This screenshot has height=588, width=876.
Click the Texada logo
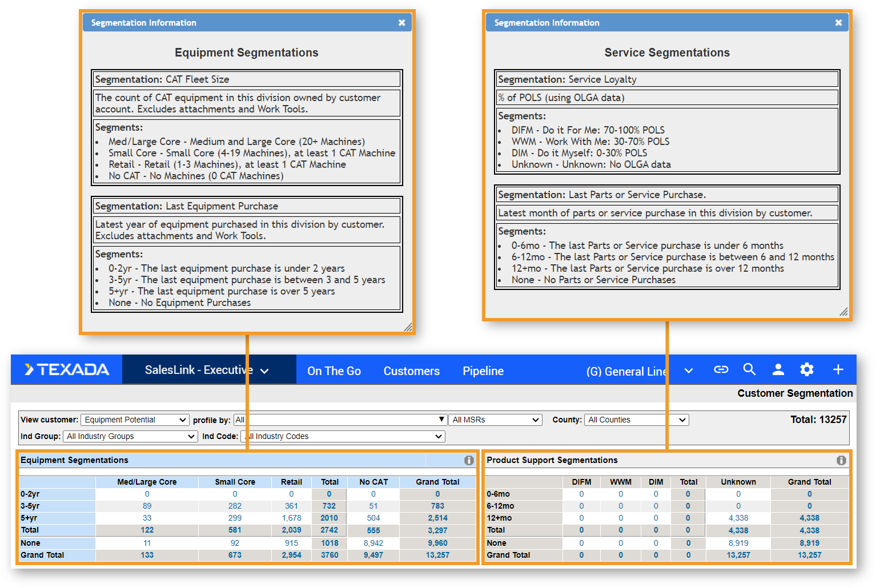[67, 369]
